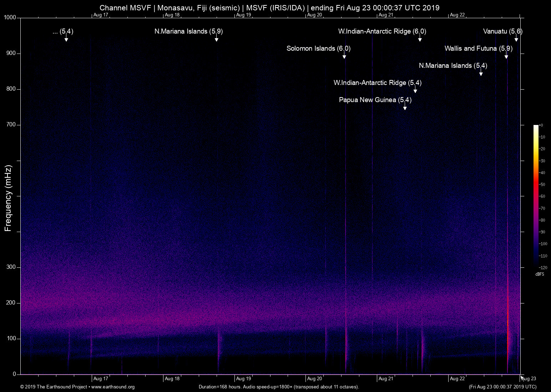Click 'Aug 19' on the top time axis
Screen dimensions: 551x392
coord(243,15)
